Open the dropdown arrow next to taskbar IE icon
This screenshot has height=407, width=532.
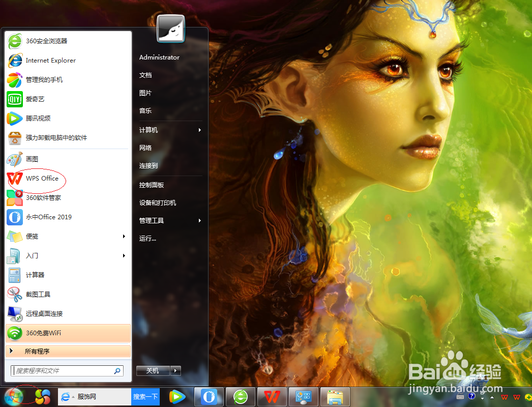click(x=73, y=397)
